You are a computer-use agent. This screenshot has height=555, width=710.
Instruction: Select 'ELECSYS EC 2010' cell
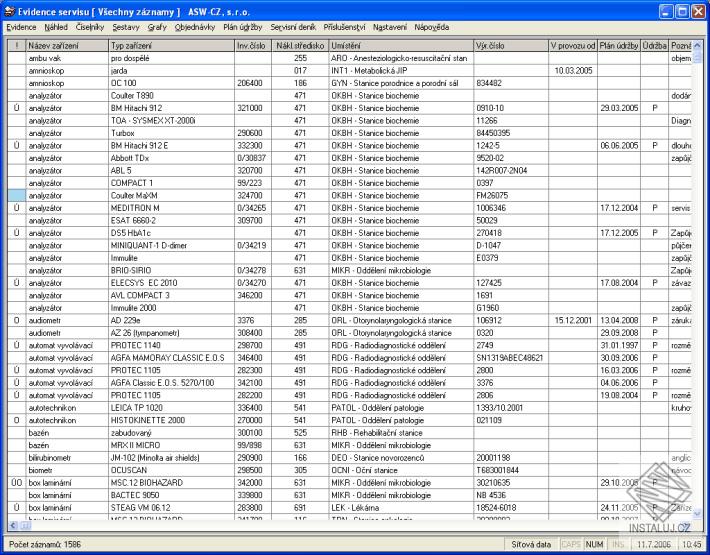click(x=172, y=283)
